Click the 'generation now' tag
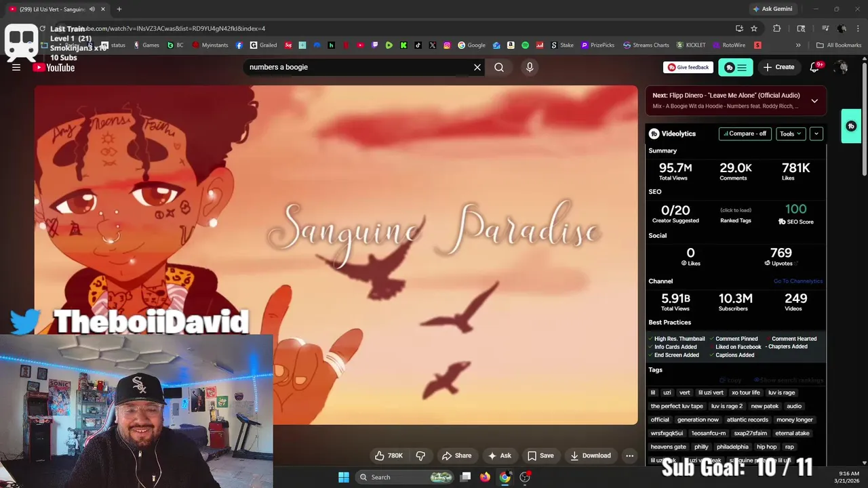This screenshot has height=488, width=868. pyautogui.click(x=698, y=420)
